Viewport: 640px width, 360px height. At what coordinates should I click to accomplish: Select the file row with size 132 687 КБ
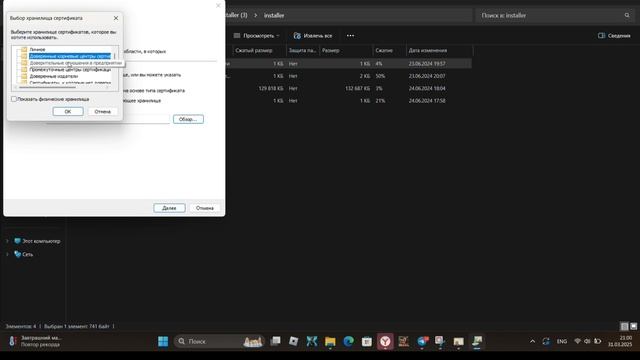coord(349,88)
